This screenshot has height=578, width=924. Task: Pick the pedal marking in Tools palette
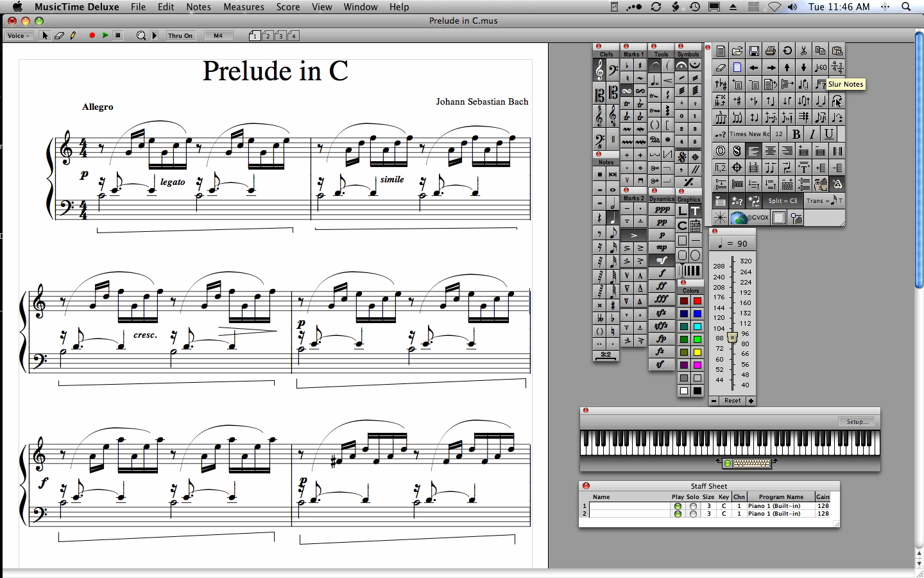(x=654, y=139)
